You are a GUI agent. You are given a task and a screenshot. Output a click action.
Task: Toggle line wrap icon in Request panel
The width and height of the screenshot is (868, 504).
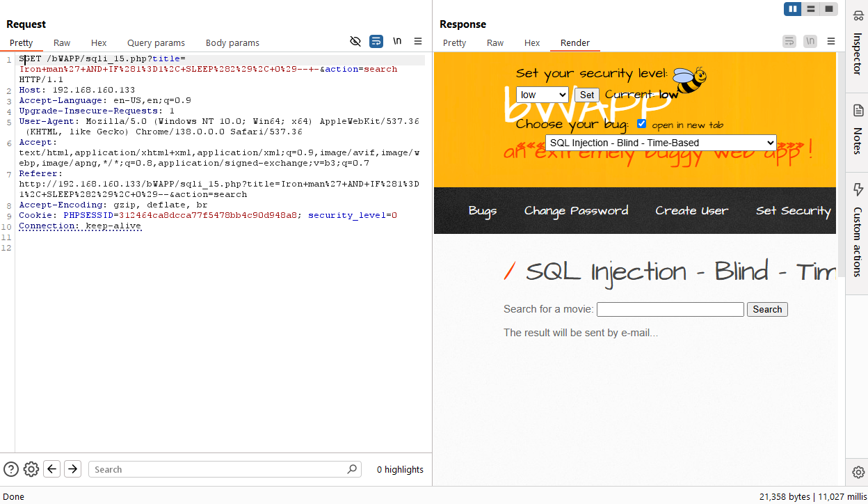[x=376, y=42]
